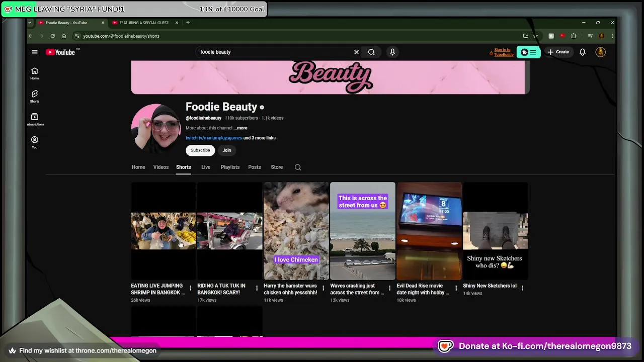This screenshot has height=362, width=644.
Task: Open YouTube notifications bell
Action: coord(582,52)
